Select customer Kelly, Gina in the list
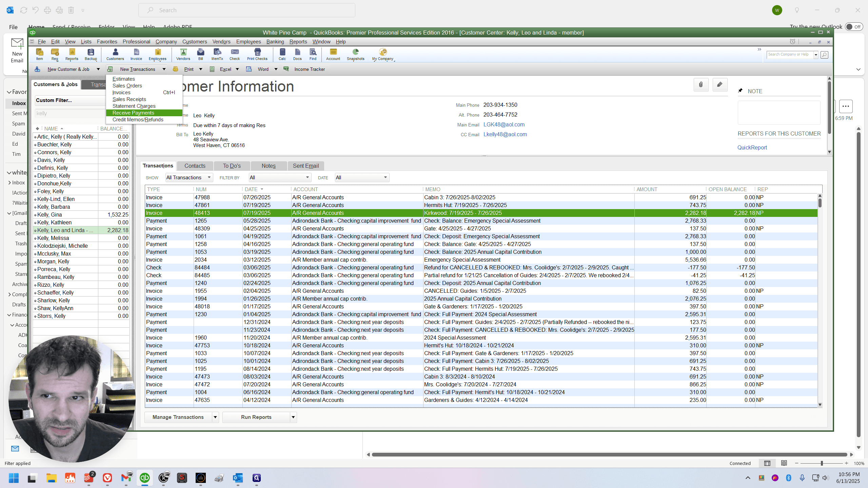The height and width of the screenshot is (488, 868). [81, 215]
